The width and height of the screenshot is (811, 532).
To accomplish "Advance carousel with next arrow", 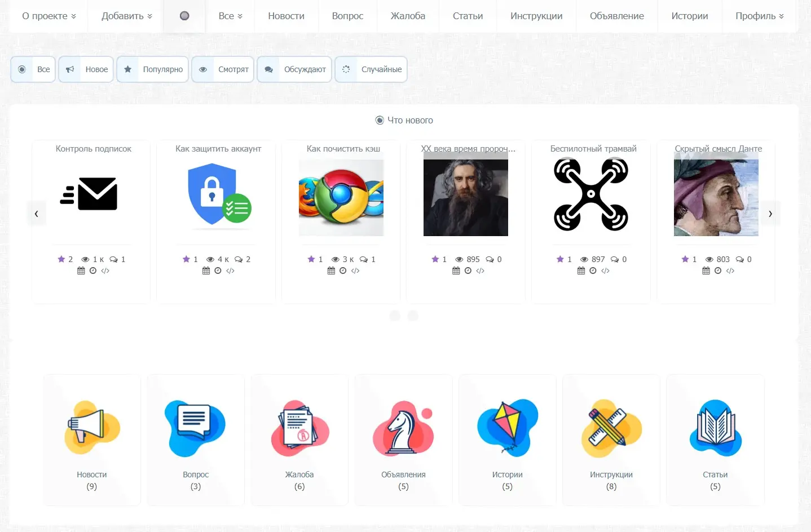I will pos(770,214).
